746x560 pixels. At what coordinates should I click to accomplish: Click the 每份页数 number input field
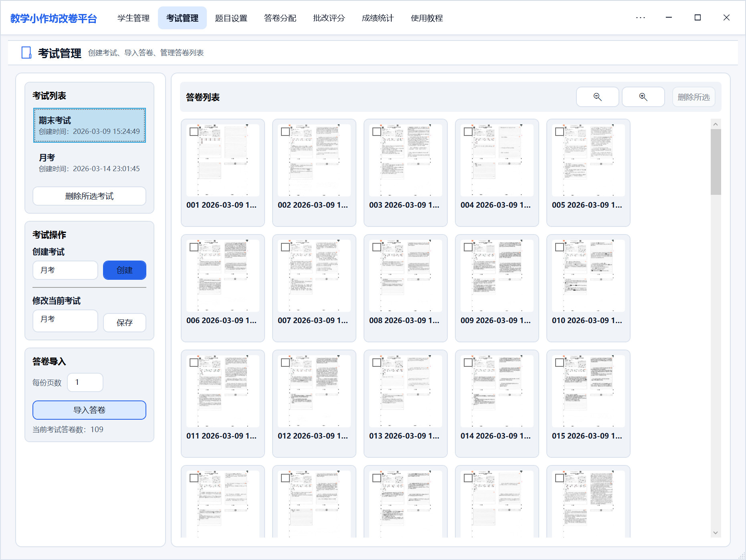click(85, 382)
